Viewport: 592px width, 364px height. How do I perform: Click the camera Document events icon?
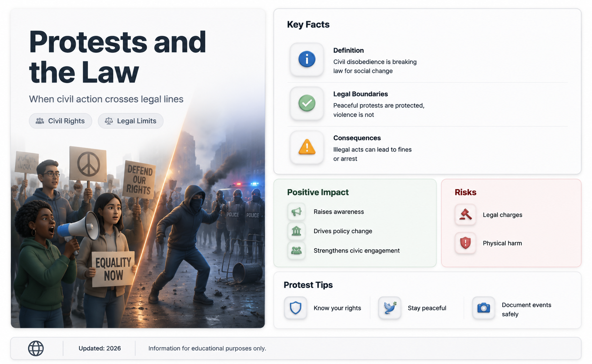(484, 308)
